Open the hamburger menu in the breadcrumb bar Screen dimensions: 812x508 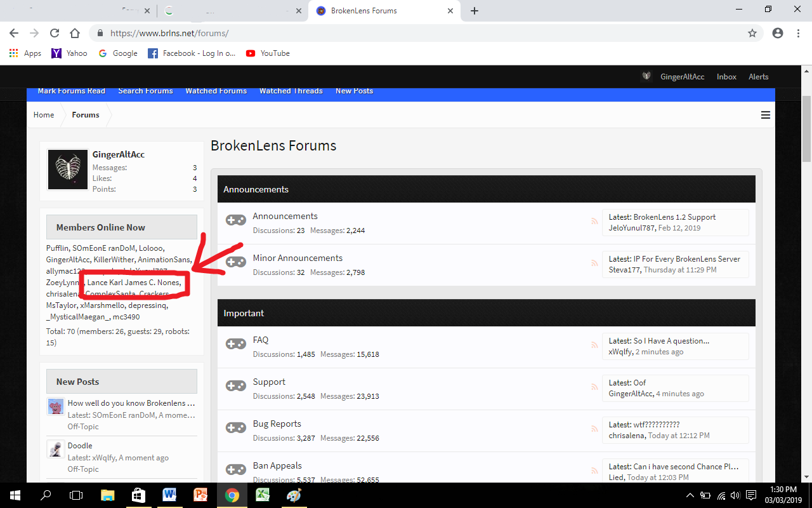[x=766, y=115]
